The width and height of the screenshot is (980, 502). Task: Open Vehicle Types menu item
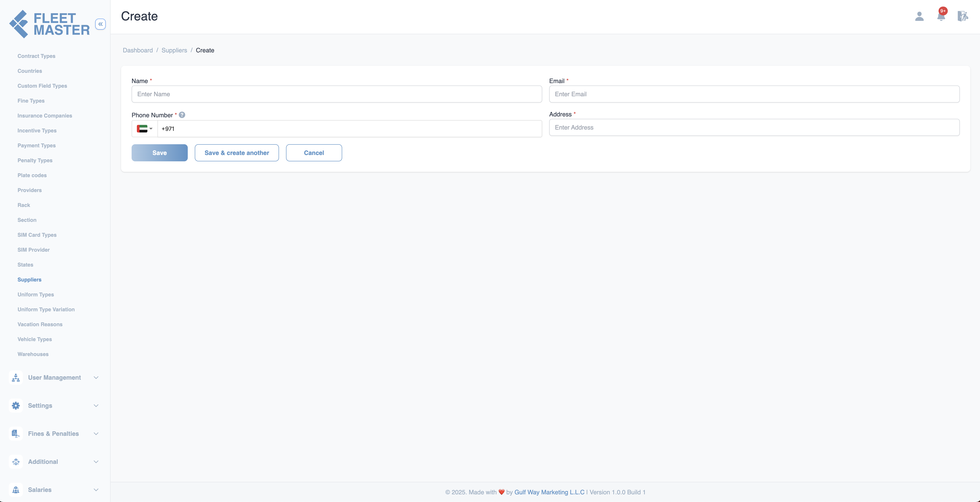pyautogui.click(x=35, y=339)
